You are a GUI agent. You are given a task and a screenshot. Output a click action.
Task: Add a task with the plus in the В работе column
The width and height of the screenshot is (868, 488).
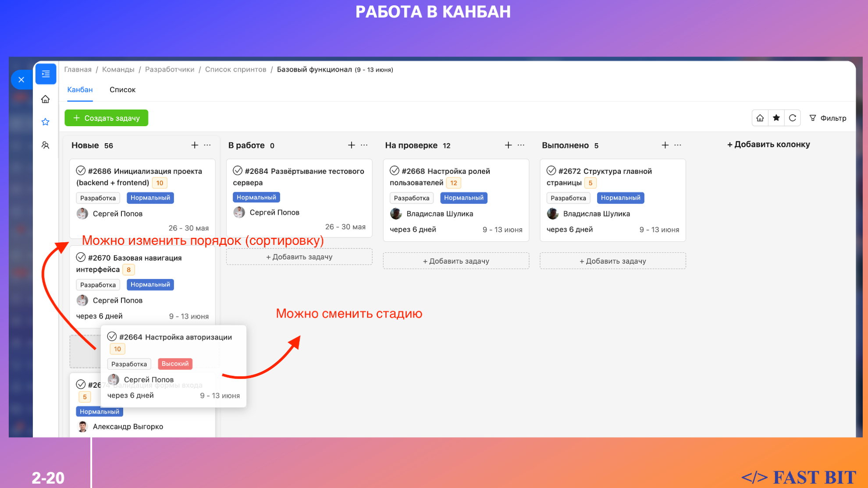[352, 145]
